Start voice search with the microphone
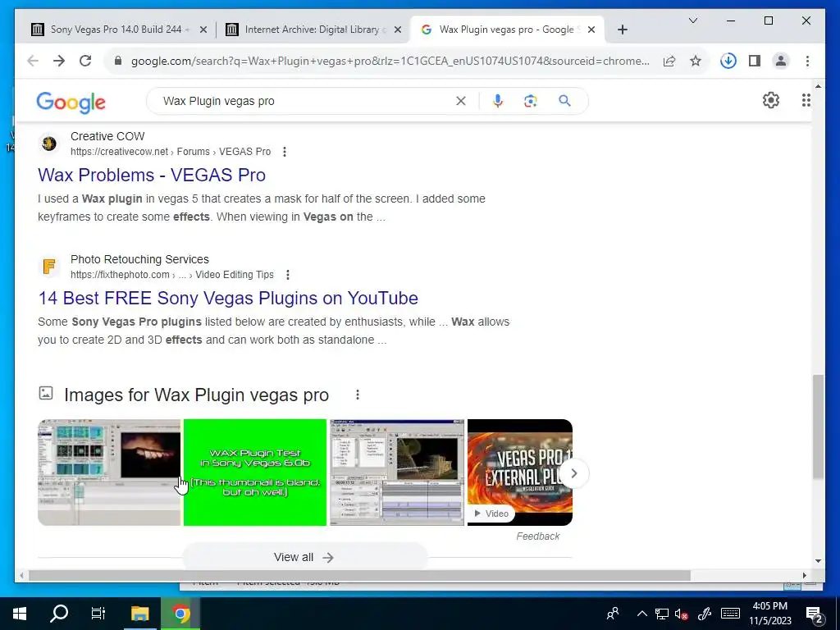 tap(498, 101)
